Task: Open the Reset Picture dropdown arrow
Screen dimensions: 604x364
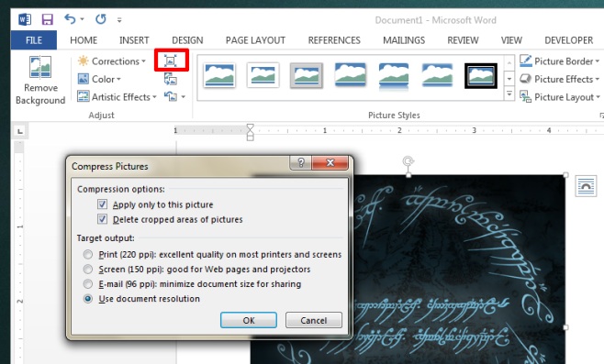Action: pyautogui.click(x=184, y=96)
